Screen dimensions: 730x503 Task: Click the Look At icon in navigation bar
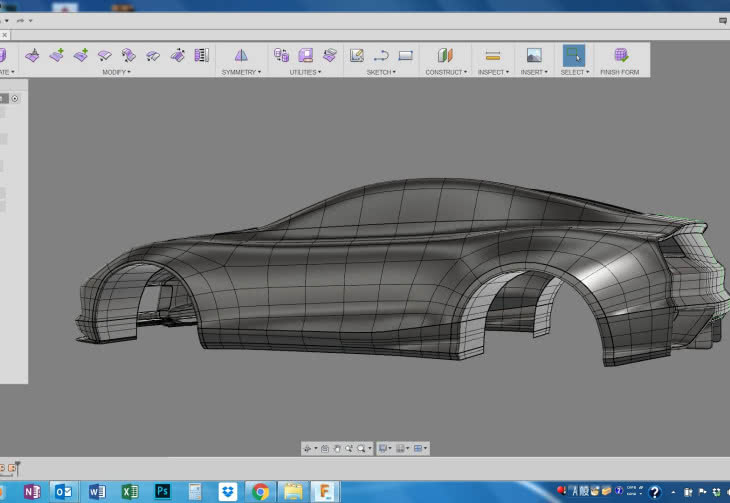pos(325,449)
